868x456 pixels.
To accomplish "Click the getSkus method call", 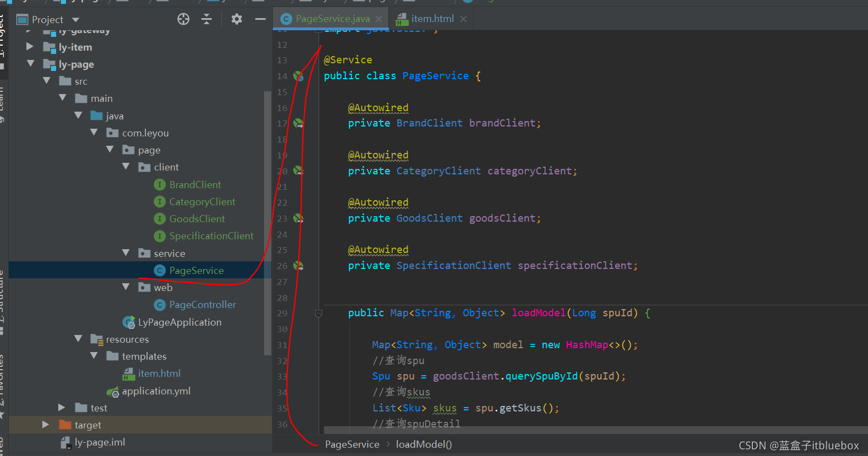I will point(520,408).
